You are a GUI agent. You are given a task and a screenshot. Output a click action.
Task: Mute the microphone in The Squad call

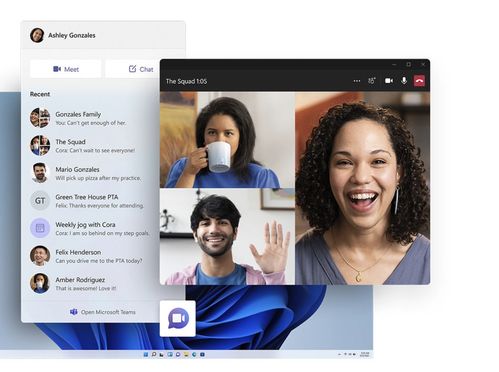pyautogui.click(x=404, y=81)
